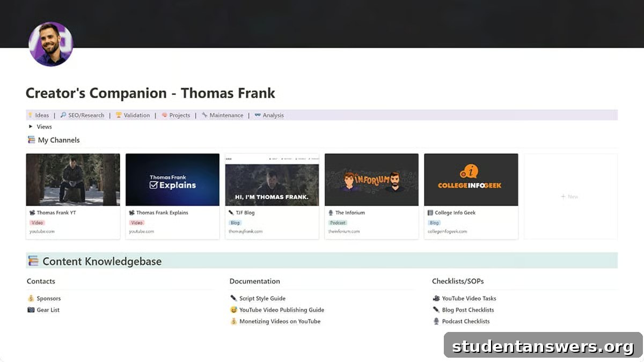
Task: Open The Inforium cover thumbnail
Action: pyautogui.click(x=371, y=180)
